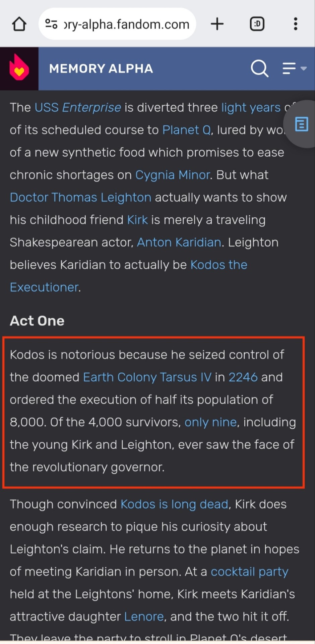Open the 2246 year link
Viewport: 315px width, 644px height.
tap(243, 377)
